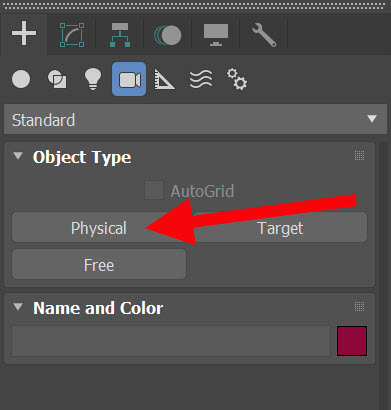Select the Cameras category icon
The width and height of the screenshot is (391, 410).
[x=129, y=79]
